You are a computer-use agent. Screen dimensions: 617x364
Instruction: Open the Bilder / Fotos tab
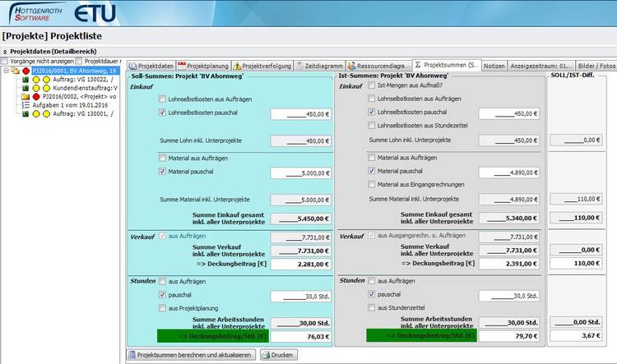point(596,65)
